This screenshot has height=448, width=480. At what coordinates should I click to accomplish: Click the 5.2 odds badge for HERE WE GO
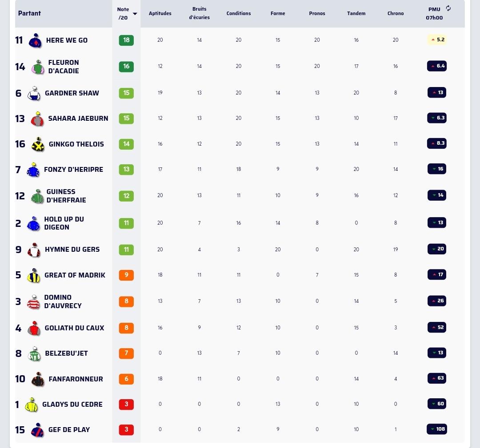tap(437, 40)
